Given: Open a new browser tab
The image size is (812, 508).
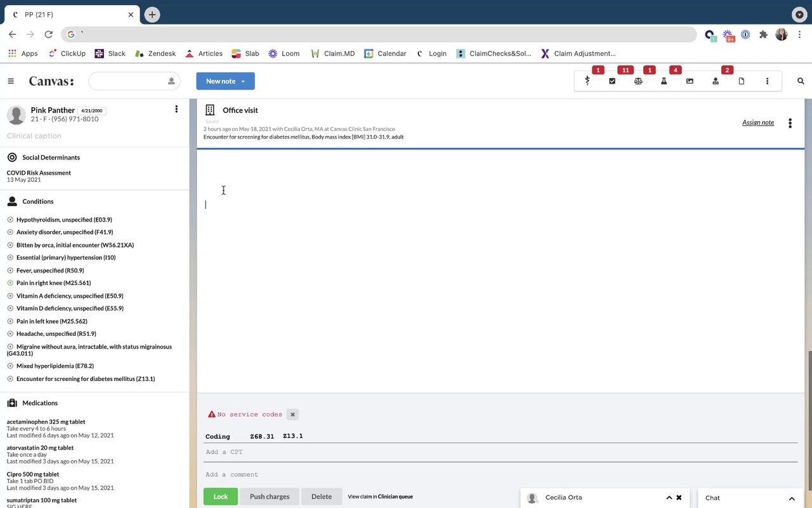Looking at the screenshot, I should click(x=152, y=15).
